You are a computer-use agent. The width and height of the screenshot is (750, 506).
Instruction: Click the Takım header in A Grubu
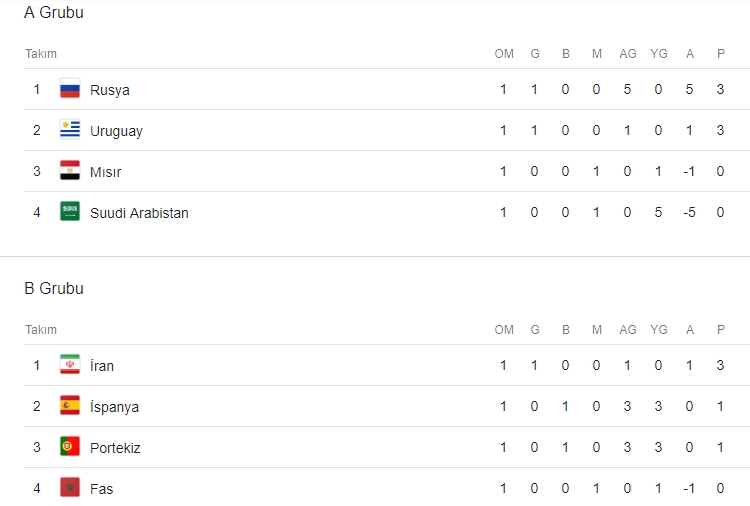pos(41,54)
